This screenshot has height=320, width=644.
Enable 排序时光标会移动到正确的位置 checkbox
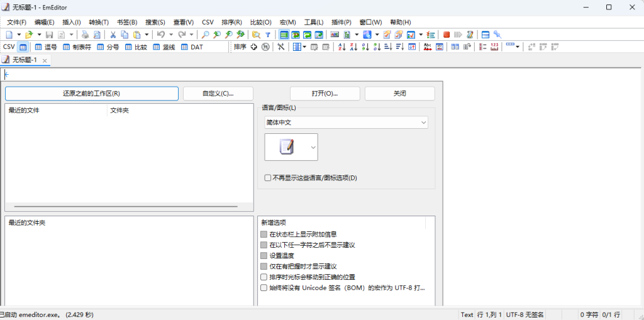[264, 277]
